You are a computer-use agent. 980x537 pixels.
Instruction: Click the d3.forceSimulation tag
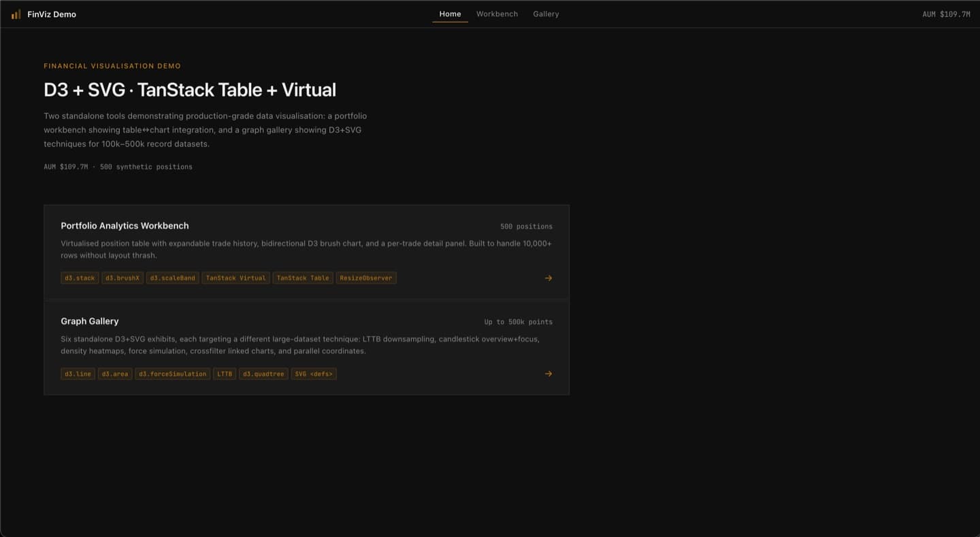coord(172,374)
